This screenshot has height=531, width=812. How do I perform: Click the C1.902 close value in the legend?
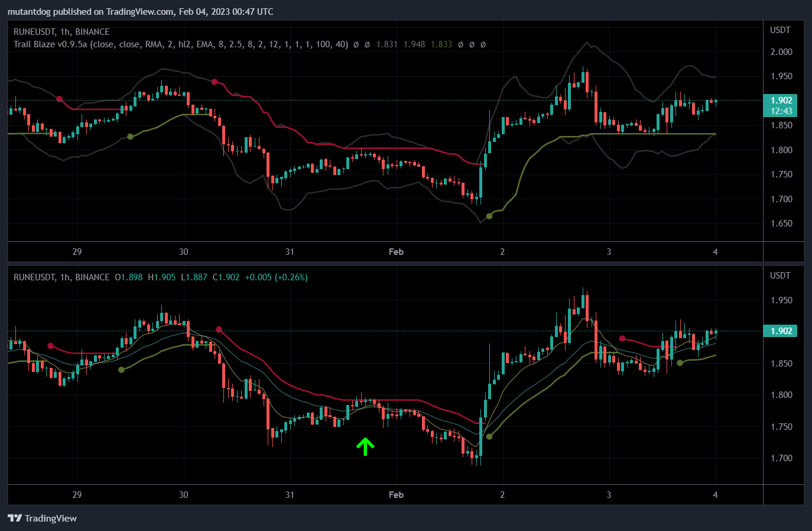pos(226,277)
